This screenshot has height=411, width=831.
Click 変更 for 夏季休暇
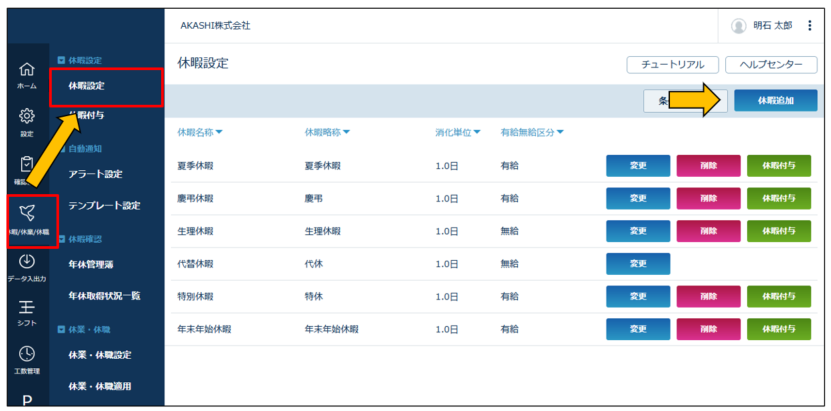point(638,166)
